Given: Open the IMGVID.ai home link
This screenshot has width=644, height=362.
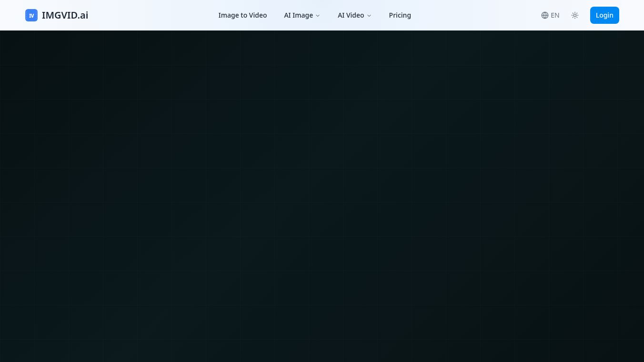Looking at the screenshot, I should click(57, 15).
